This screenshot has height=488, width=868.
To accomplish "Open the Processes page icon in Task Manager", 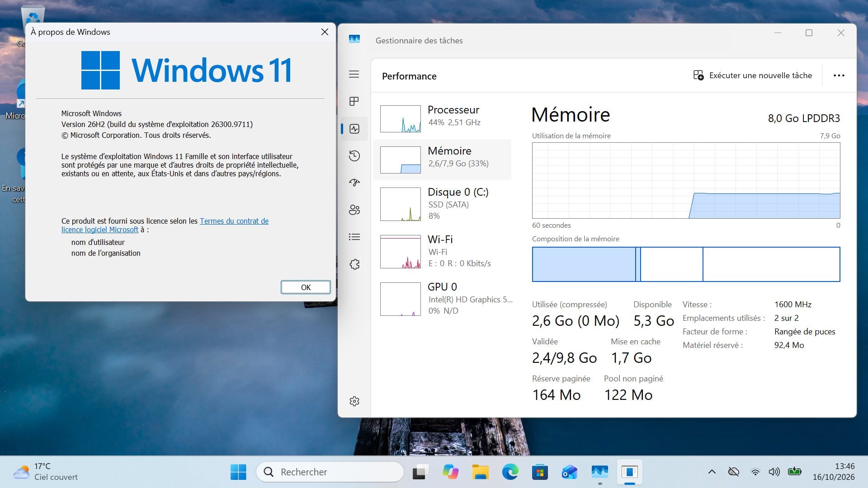I will click(x=354, y=101).
